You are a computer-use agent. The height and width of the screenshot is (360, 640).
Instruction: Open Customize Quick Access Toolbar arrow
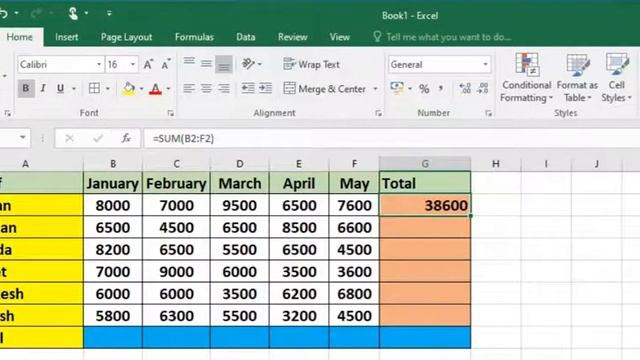click(x=109, y=13)
